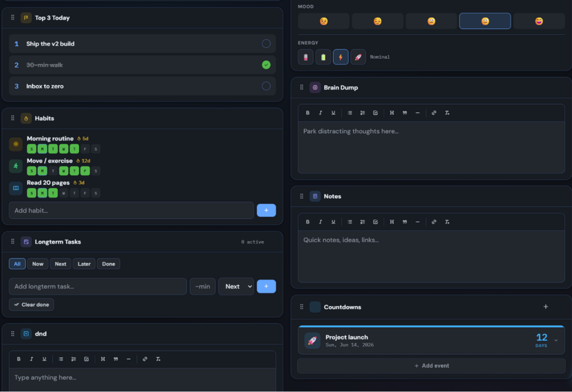Screen dimensions: 572x392
Task: Apply heading in Notes editor
Action: point(392,222)
